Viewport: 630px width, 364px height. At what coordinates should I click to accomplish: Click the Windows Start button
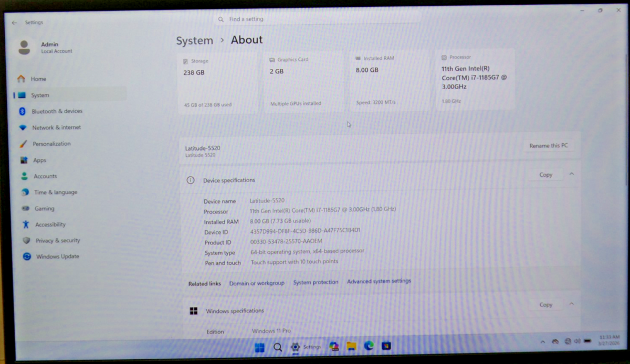(x=260, y=347)
